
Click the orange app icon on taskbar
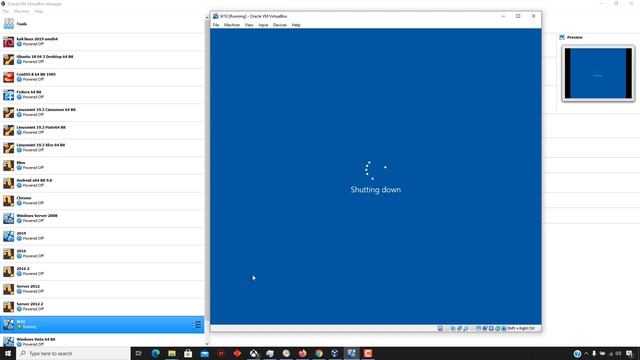coord(368,353)
